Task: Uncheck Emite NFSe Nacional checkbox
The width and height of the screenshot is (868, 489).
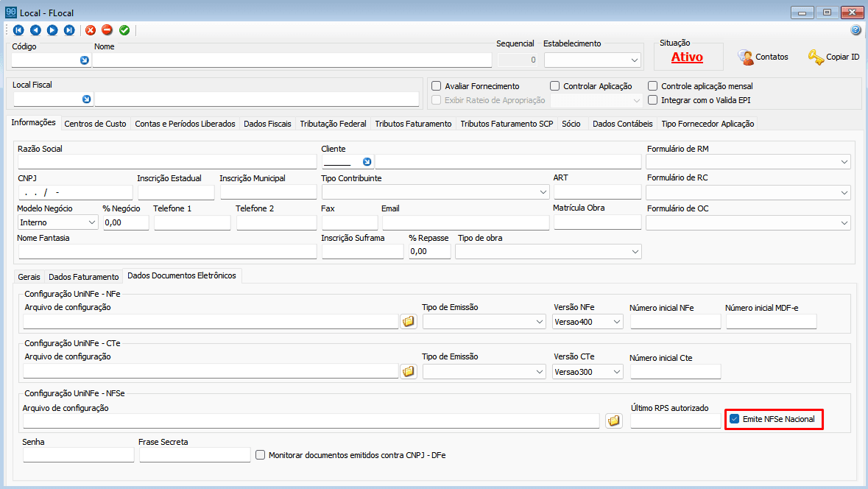Action: click(x=735, y=419)
